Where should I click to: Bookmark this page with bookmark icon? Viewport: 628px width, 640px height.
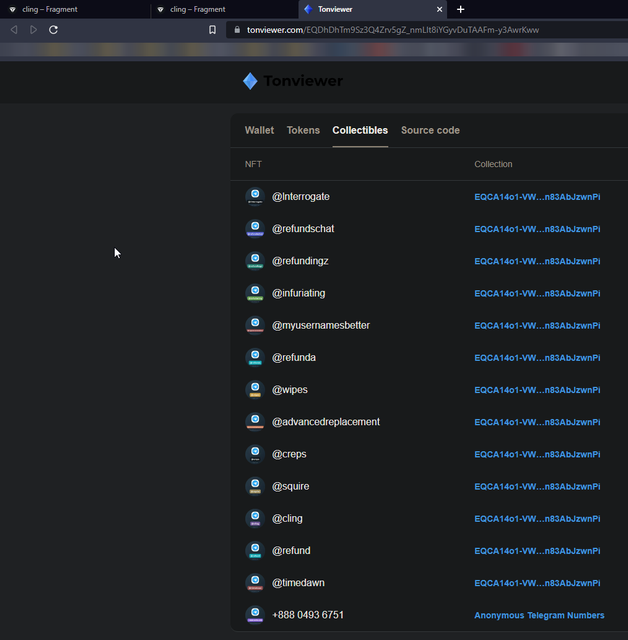click(x=212, y=30)
